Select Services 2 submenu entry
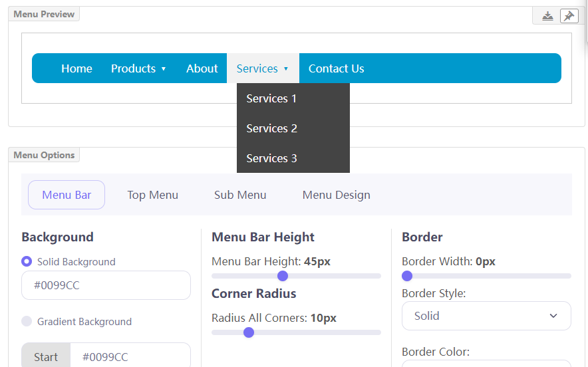This screenshot has width=588, height=367. pos(293,128)
